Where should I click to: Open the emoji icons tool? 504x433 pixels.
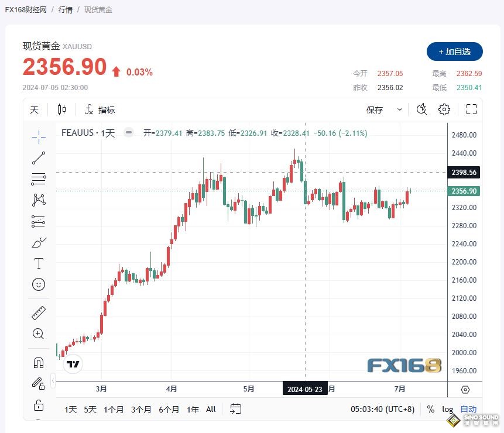[x=39, y=284]
